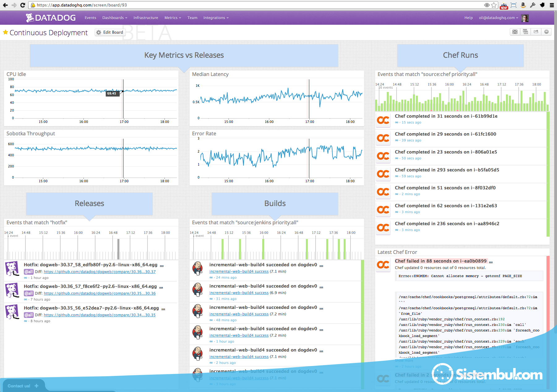Open the Chrome hamburger menu
The height and width of the screenshot is (392, 557).
(x=552, y=5)
